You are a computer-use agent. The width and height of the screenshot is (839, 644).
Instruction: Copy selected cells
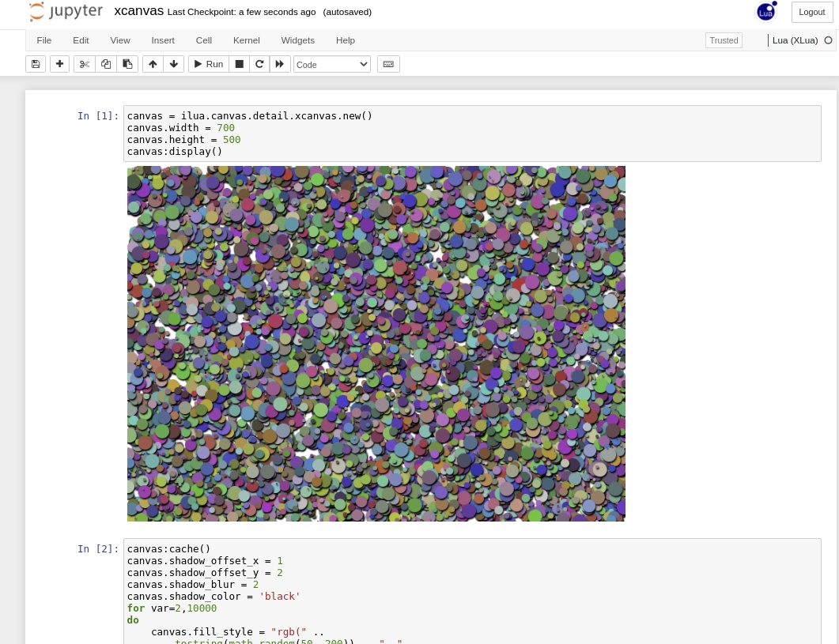(x=106, y=64)
